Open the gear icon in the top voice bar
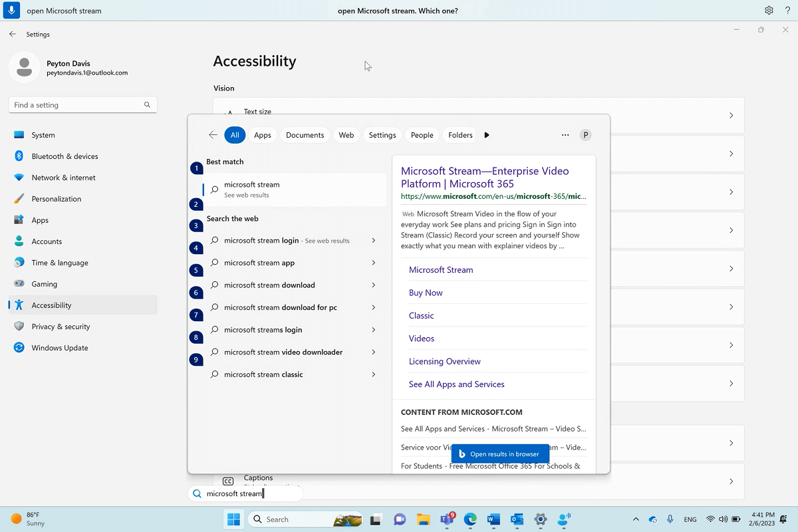 [769, 10]
